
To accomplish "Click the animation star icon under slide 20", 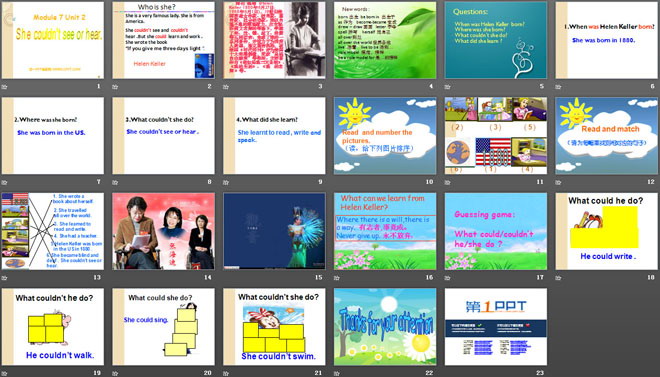I will pos(115,373).
